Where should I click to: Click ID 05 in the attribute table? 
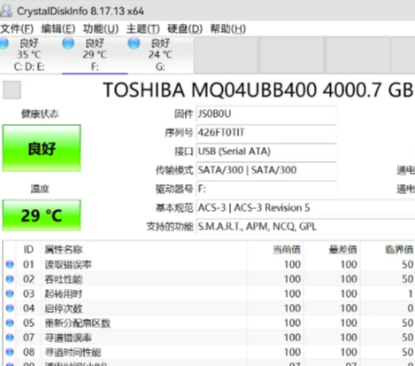pos(29,323)
